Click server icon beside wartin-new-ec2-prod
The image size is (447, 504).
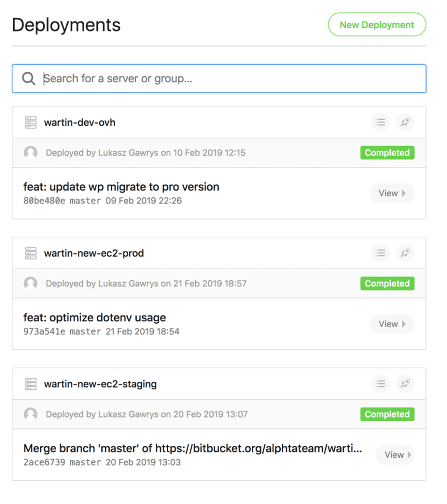[x=31, y=253]
